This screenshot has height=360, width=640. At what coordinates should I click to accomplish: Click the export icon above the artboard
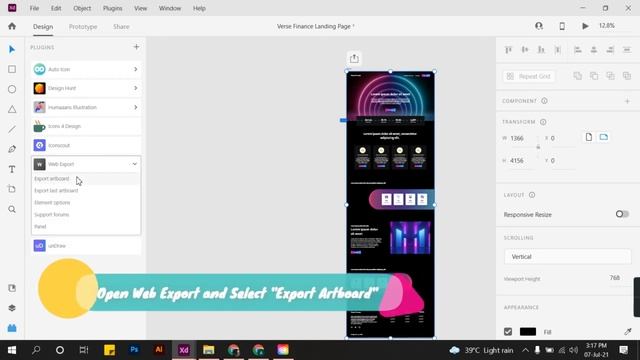pos(354,58)
